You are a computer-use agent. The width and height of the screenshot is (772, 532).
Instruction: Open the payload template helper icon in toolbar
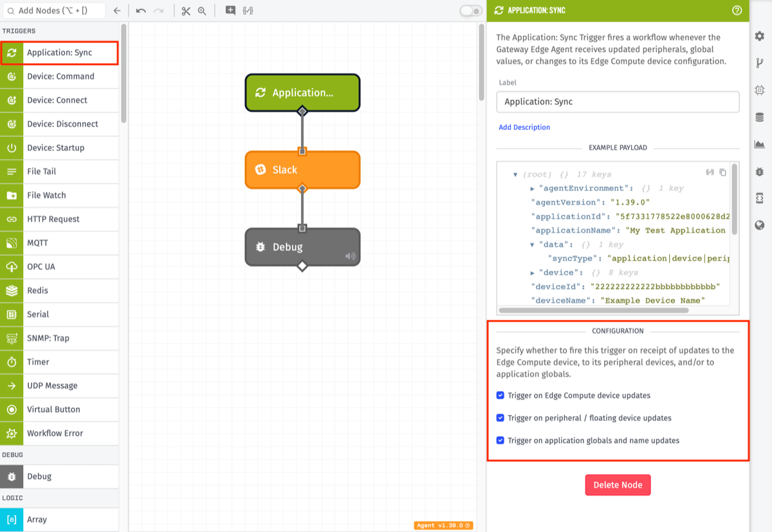pyautogui.click(x=248, y=10)
